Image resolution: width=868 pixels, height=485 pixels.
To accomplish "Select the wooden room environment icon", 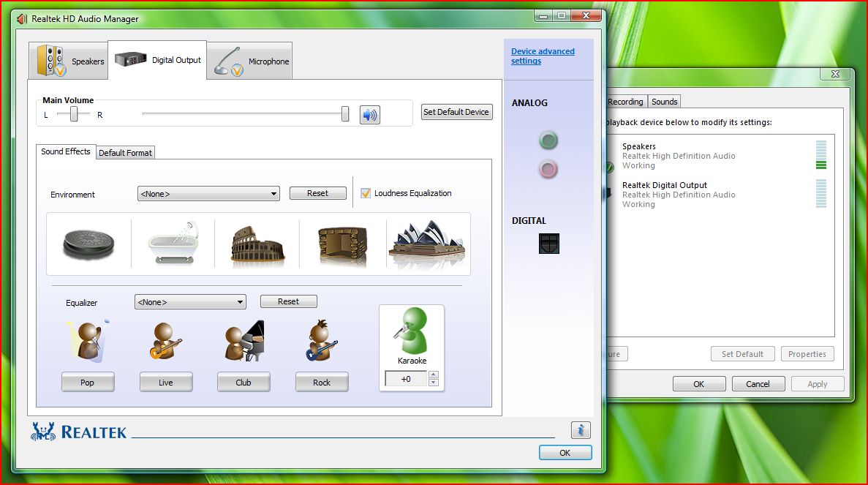I will 342,244.
